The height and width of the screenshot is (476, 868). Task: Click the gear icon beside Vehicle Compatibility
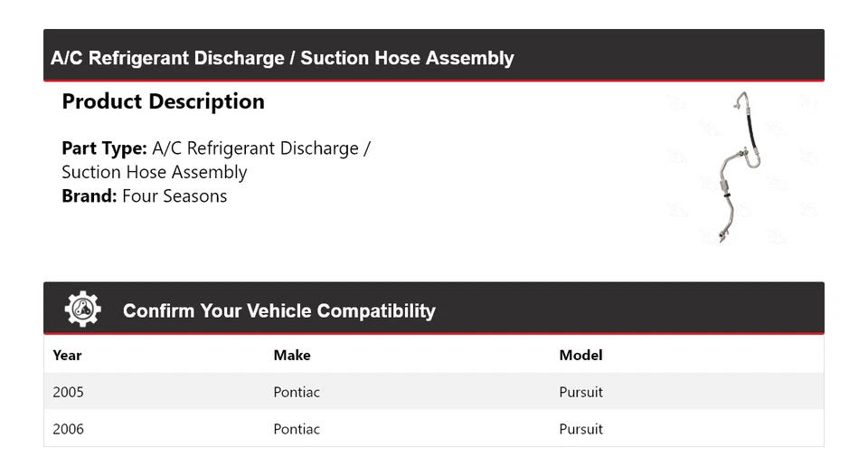click(82, 309)
